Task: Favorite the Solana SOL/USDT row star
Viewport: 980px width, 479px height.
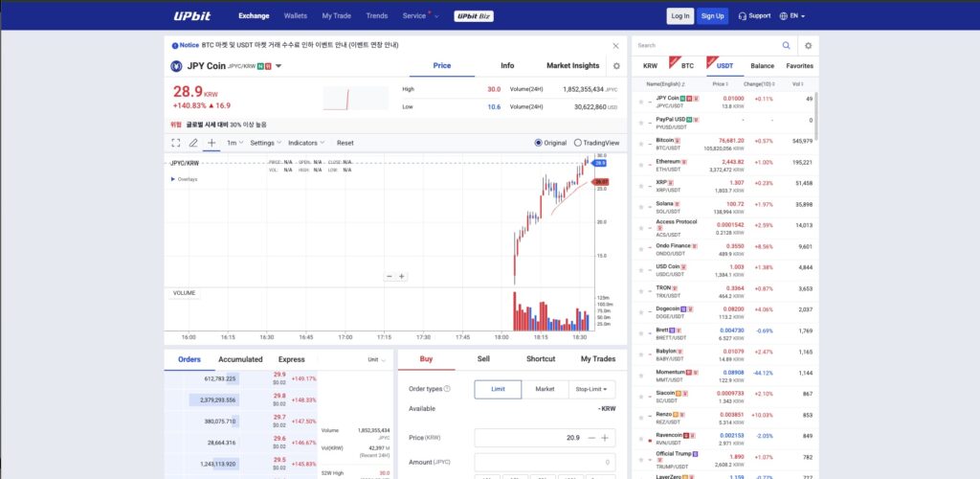Action: 640,207
